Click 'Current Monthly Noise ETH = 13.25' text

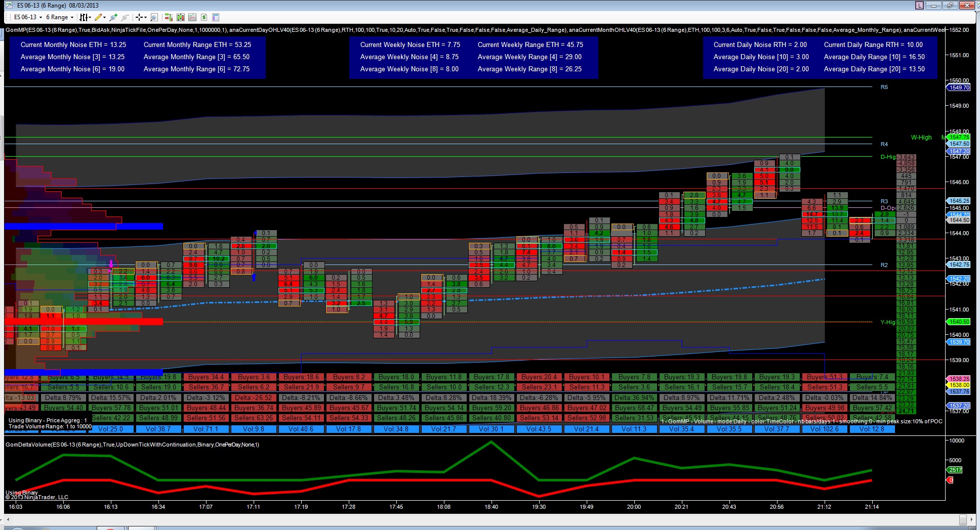pos(73,45)
